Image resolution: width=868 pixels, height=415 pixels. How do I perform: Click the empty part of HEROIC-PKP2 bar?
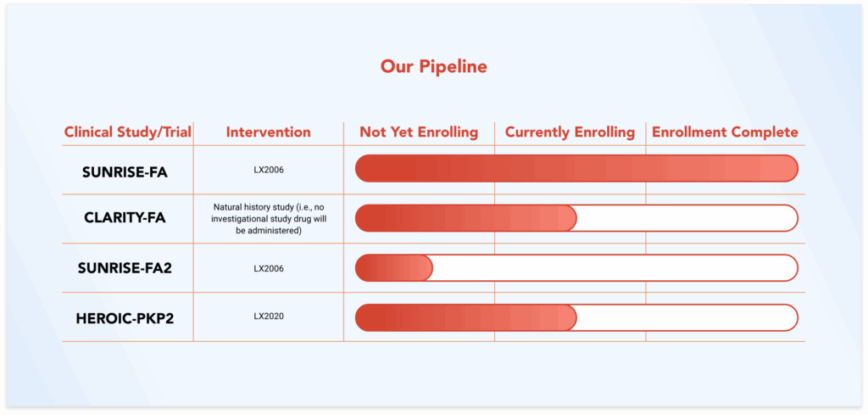click(687, 317)
